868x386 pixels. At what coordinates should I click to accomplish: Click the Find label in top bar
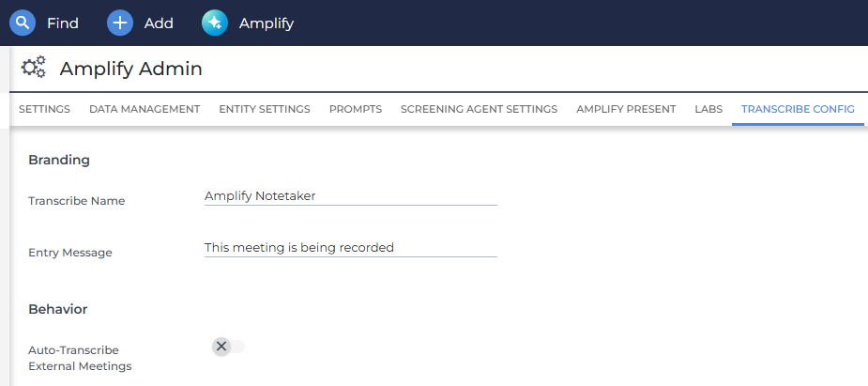coord(63,23)
